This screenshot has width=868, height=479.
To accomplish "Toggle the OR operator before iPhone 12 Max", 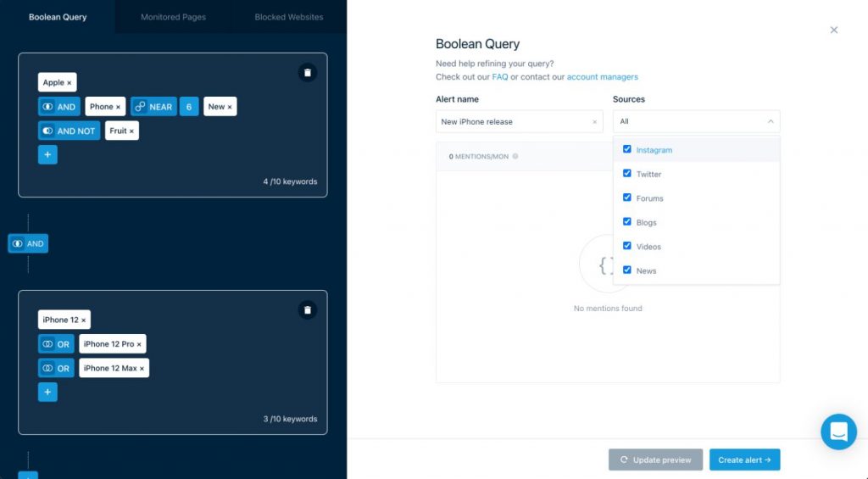I will point(56,368).
